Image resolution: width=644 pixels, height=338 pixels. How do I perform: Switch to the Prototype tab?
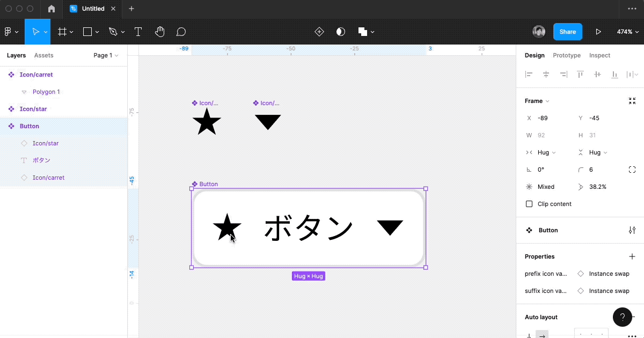pos(567,55)
